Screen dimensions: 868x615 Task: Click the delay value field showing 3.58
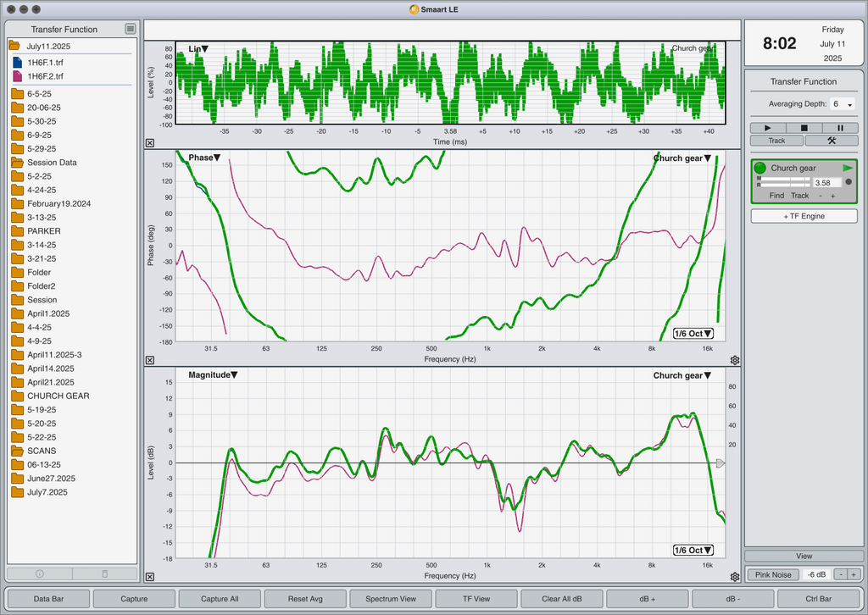pos(827,182)
